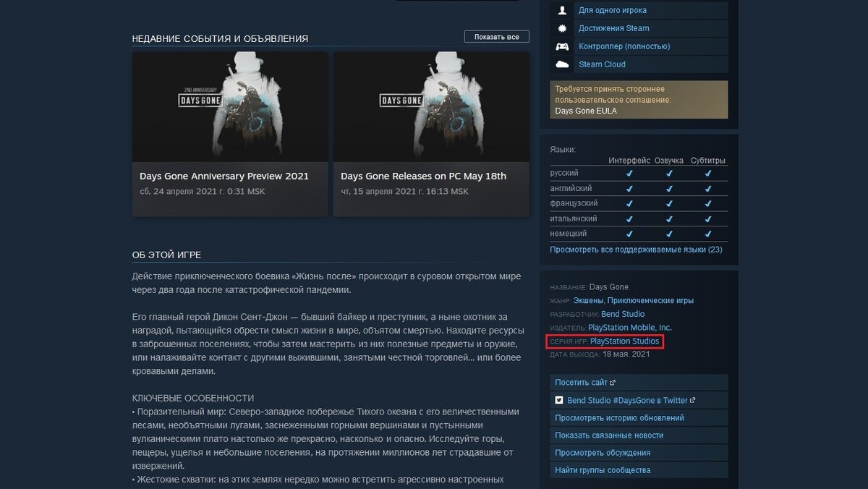
Task: Click НЕДАВНИЕ СОБЫТИЯ И ОБЪЯВЛЕНИЯ heading
Action: coord(220,38)
